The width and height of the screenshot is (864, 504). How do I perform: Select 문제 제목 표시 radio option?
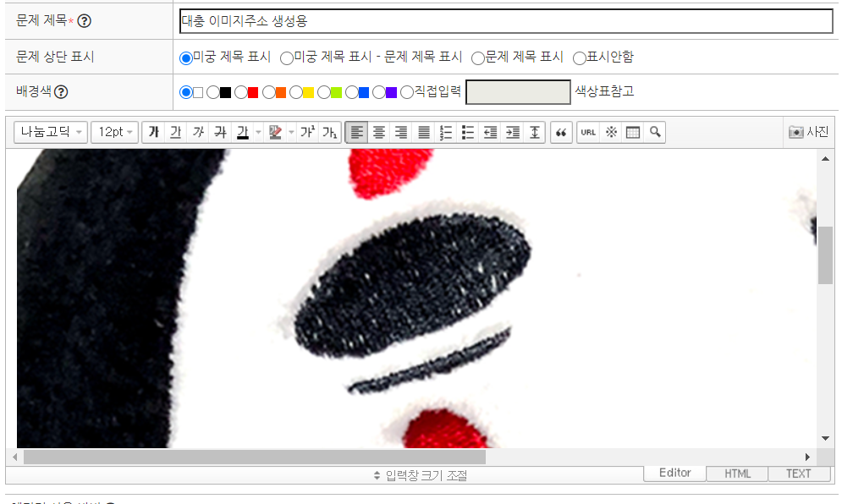click(478, 58)
